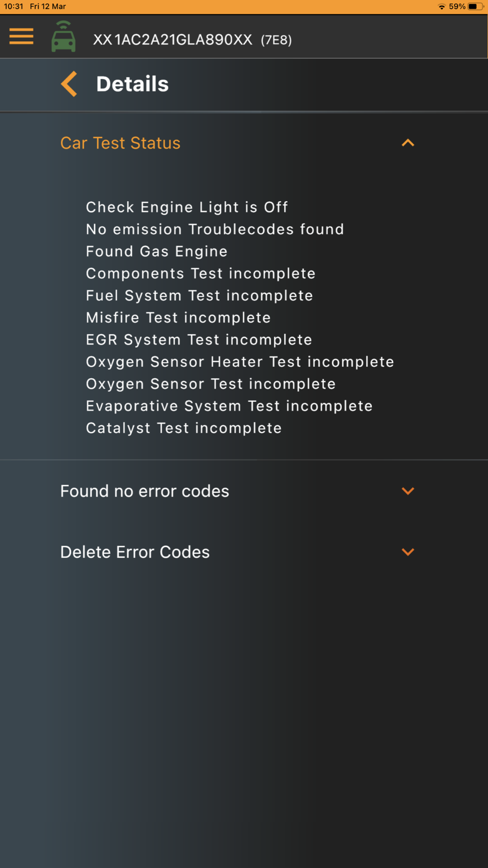The height and width of the screenshot is (868, 488).
Task: Expand Found no error codes chevron
Action: pyautogui.click(x=408, y=491)
